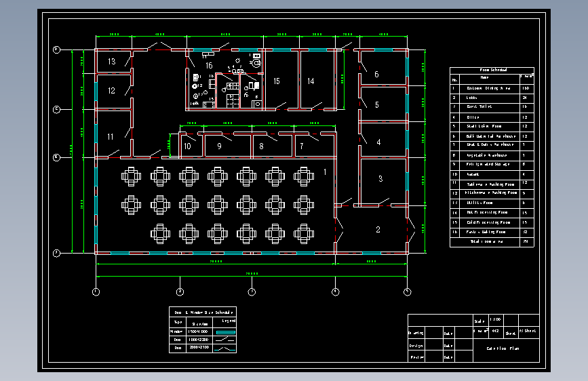Select the room number 4 label in plan
Image resolution: width=588 pixels, height=381 pixels.
pos(378,142)
